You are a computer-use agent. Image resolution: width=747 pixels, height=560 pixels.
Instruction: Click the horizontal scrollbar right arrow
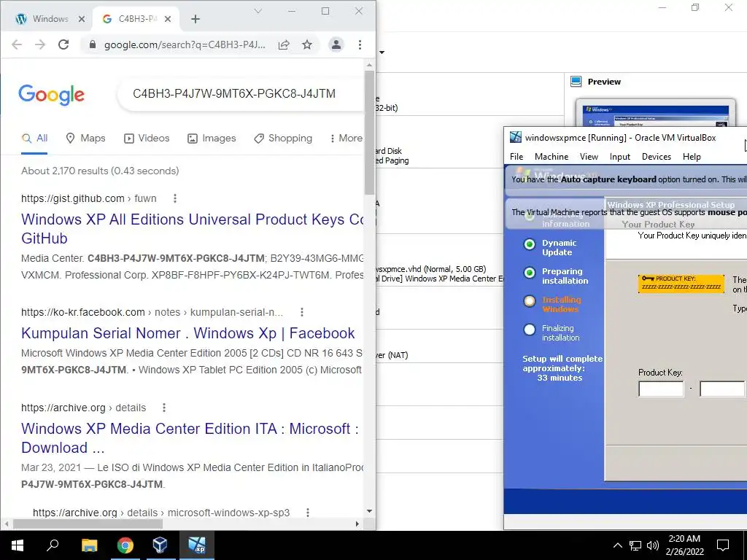tap(357, 524)
